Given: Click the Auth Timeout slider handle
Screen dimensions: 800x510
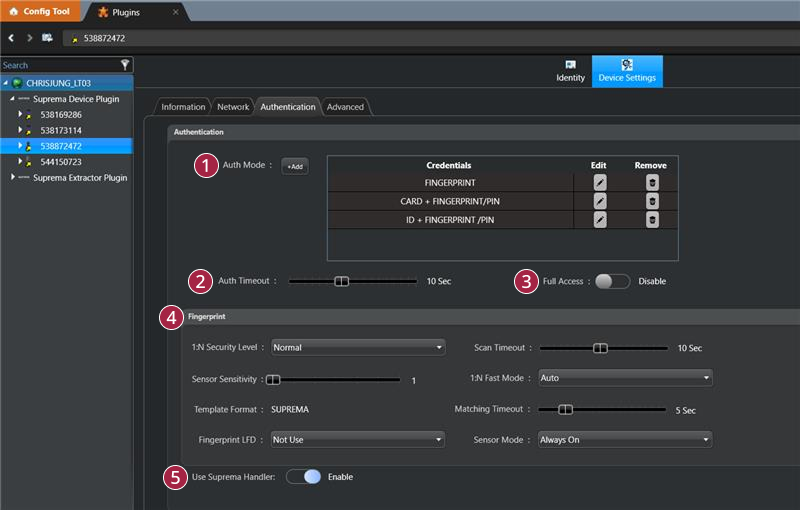Looking at the screenshot, I should point(341,281).
